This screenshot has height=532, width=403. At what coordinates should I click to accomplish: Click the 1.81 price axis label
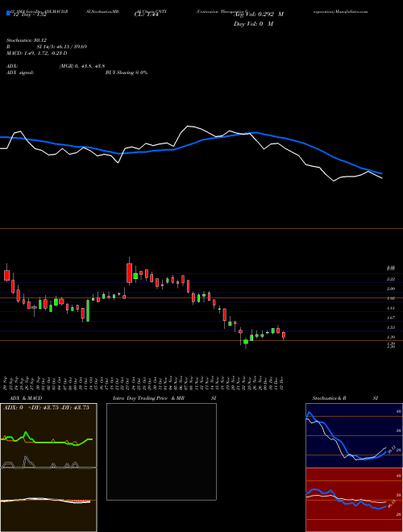[391, 308]
